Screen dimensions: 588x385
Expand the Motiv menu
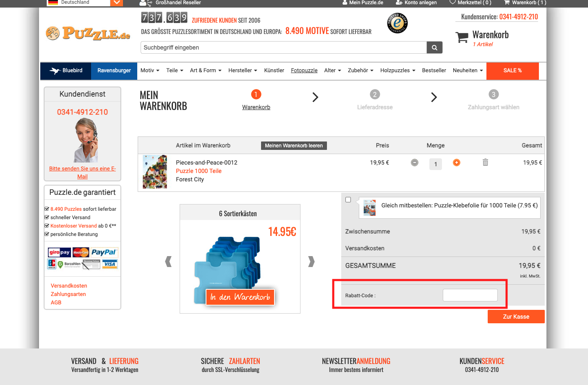(x=150, y=71)
